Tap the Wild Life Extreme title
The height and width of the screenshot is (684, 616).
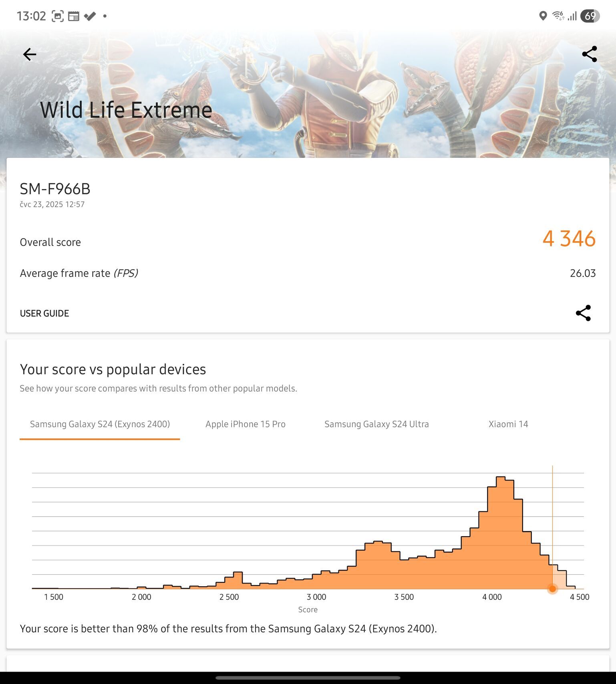click(126, 110)
